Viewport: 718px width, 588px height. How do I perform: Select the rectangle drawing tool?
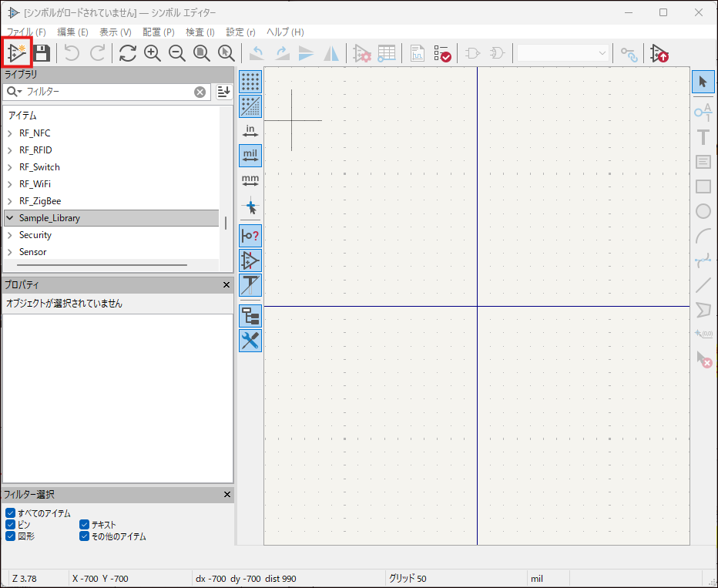click(703, 186)
